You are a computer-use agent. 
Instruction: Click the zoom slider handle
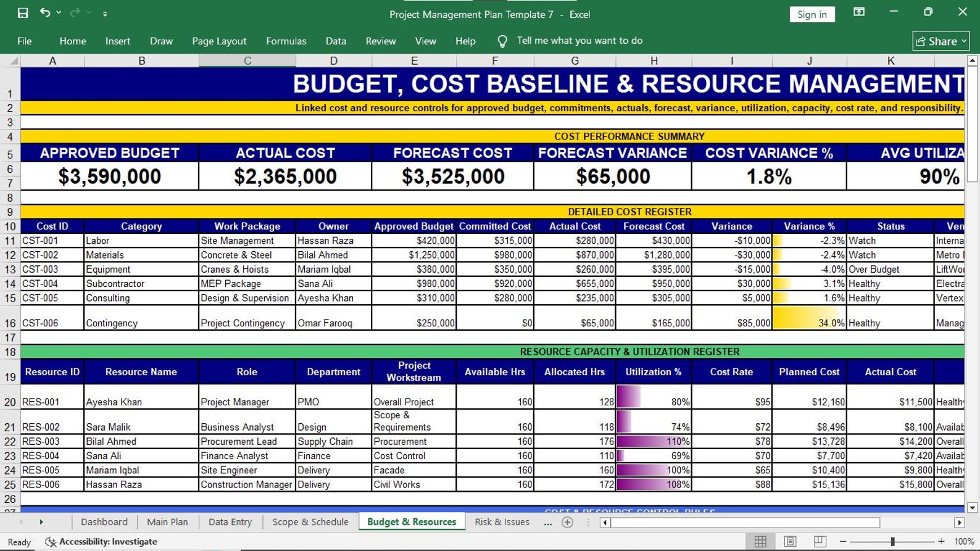coord(892,541)
